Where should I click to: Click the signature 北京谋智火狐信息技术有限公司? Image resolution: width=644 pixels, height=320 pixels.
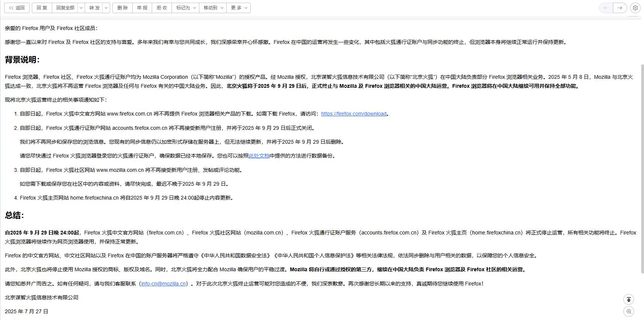click(42, 297)
